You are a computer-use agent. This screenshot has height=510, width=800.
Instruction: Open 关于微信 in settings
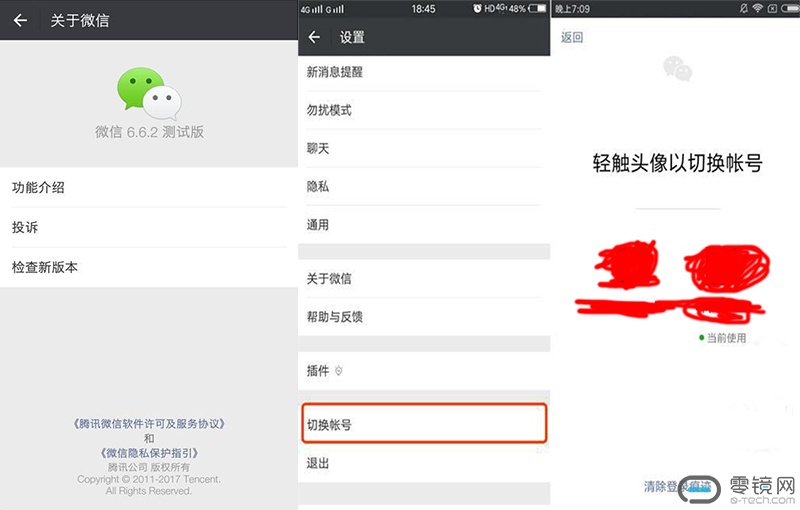424,278
